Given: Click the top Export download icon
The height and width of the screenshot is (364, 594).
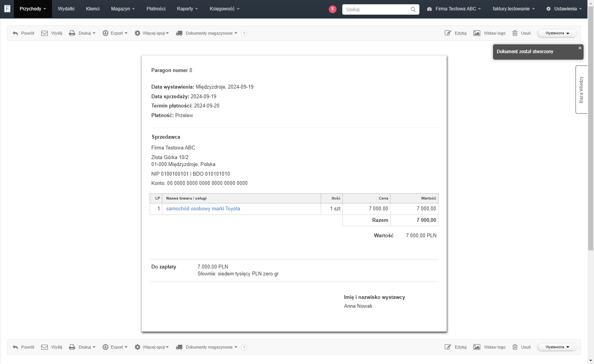Looking at the screenshot, I should pos(105,33).
